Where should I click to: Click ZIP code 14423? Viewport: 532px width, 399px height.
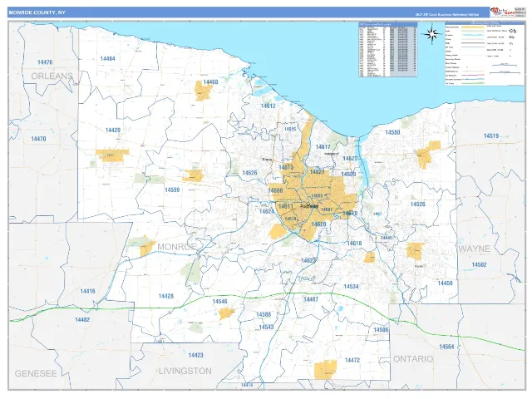196,355
